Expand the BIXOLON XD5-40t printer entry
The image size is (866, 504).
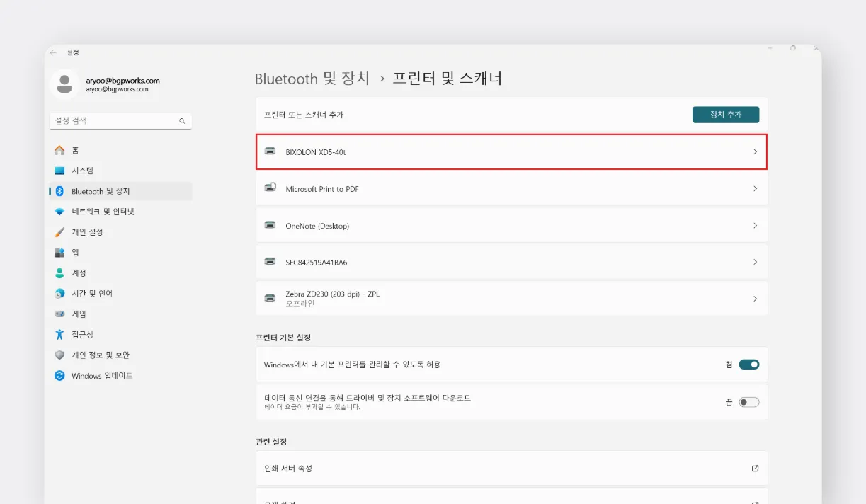511,151
